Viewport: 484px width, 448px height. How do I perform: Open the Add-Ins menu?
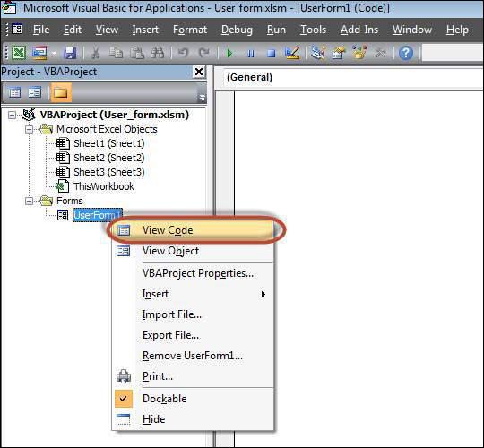coord(359,30)
